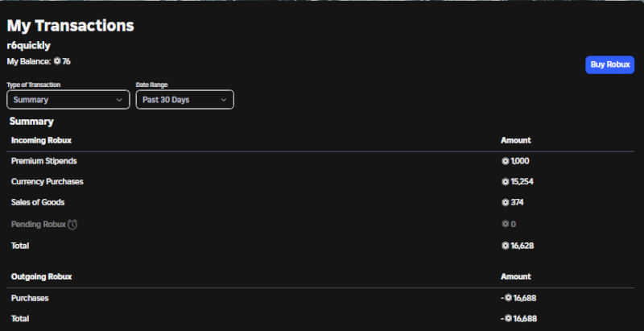The height and width of the screenshot is (331, 644).
Task: Click the clock icon beside Pending Robux
Action: (72, 224)
